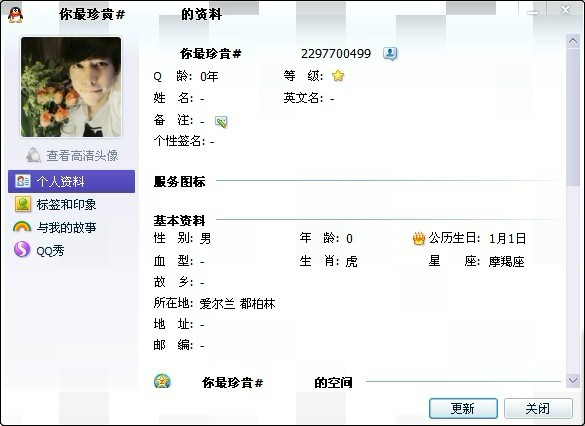Click the contact card icon beside QQ number
This screenshot has width=585, height=426.
click(390, 54)
